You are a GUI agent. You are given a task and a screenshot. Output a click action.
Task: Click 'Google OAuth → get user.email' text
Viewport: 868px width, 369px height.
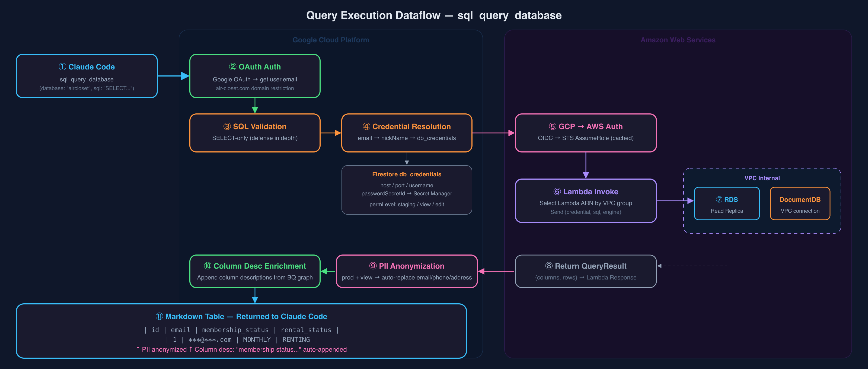point(255,79)
